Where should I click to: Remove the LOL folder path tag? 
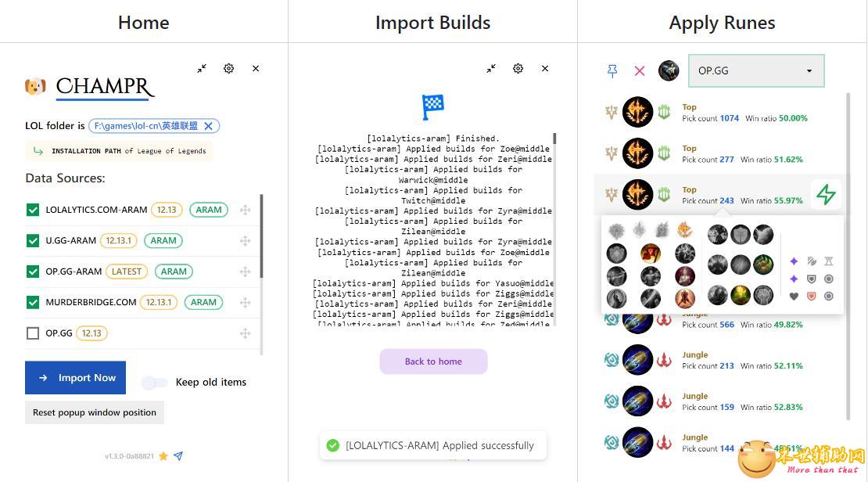[x=209, y=126]
